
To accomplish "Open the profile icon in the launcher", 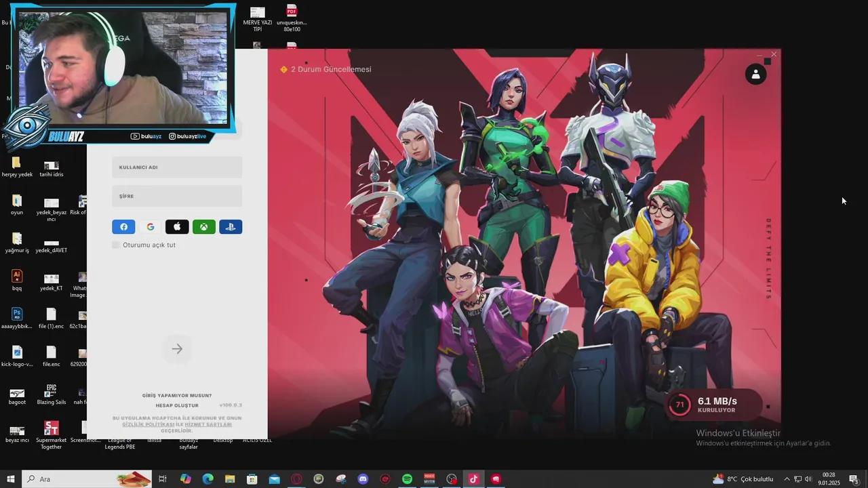I will 755,74.
